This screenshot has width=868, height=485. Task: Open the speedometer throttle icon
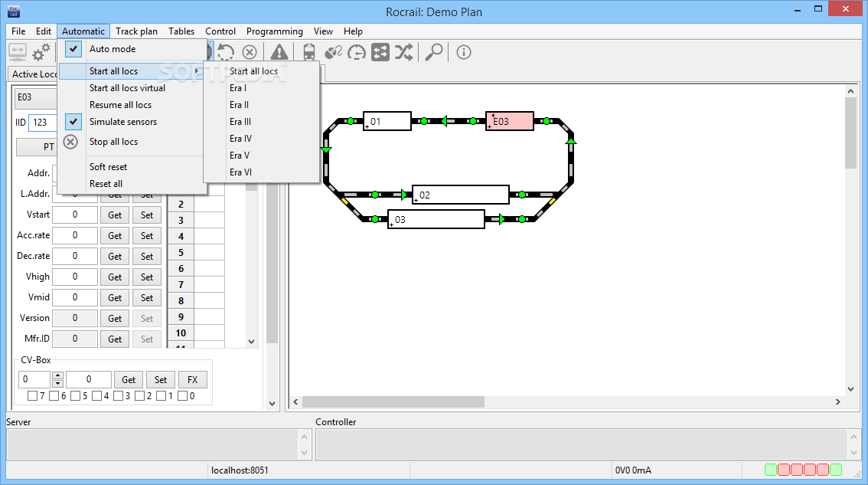point(357,52)
